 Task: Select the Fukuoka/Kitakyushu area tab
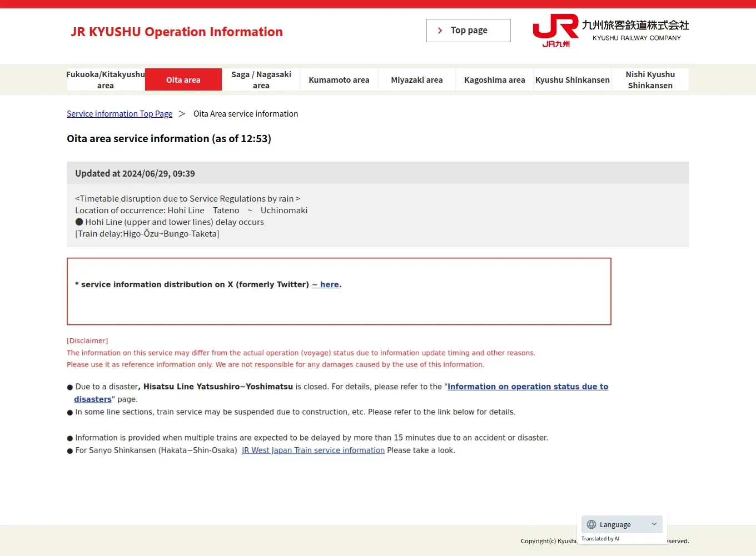point(106,79)
